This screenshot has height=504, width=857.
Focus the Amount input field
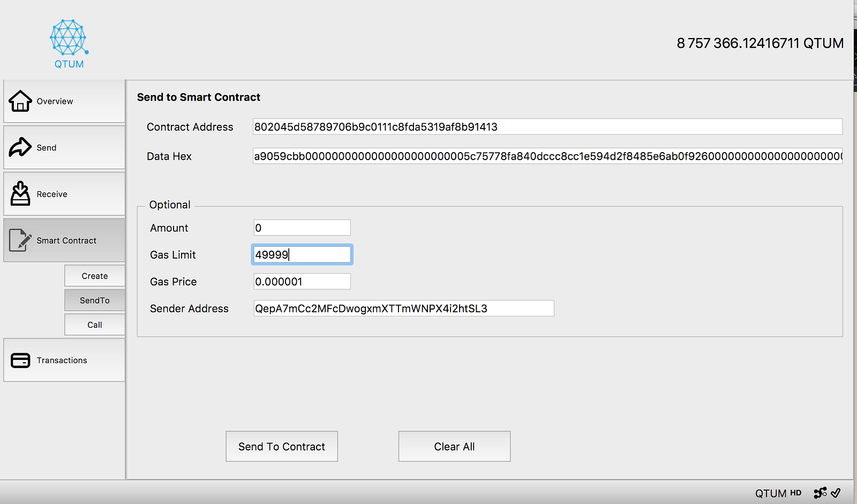[302, 228]
